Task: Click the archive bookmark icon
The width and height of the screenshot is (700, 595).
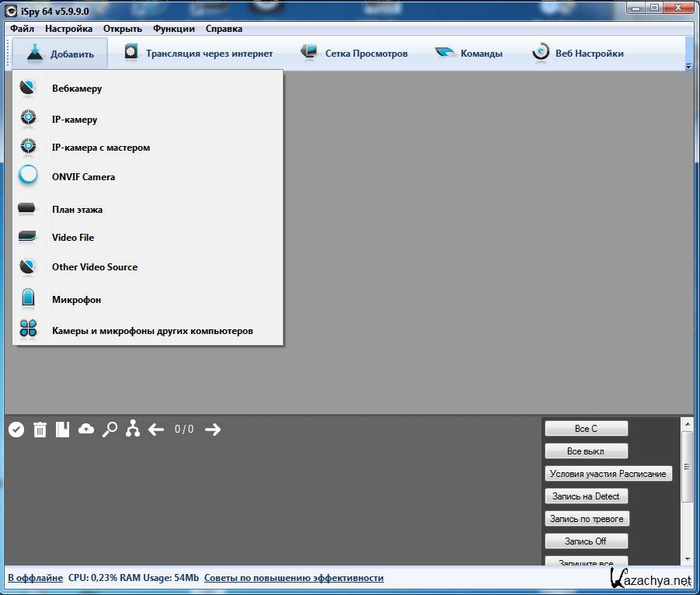Action: (63, 430)
